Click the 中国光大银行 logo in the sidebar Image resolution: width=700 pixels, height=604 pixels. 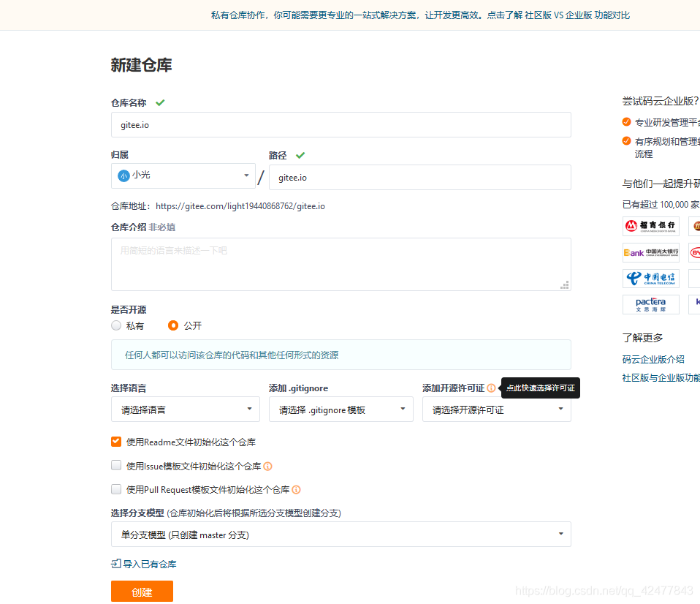click(650, 252)
